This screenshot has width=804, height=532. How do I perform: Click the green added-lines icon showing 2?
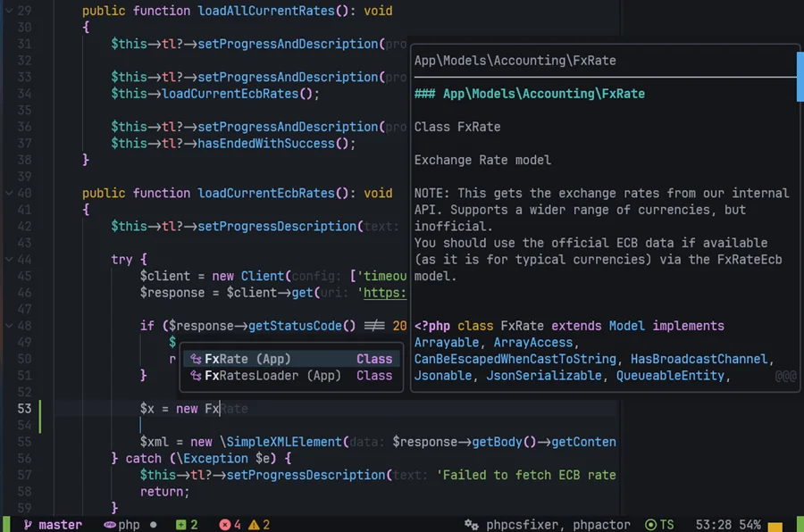[x=180, y=525]
